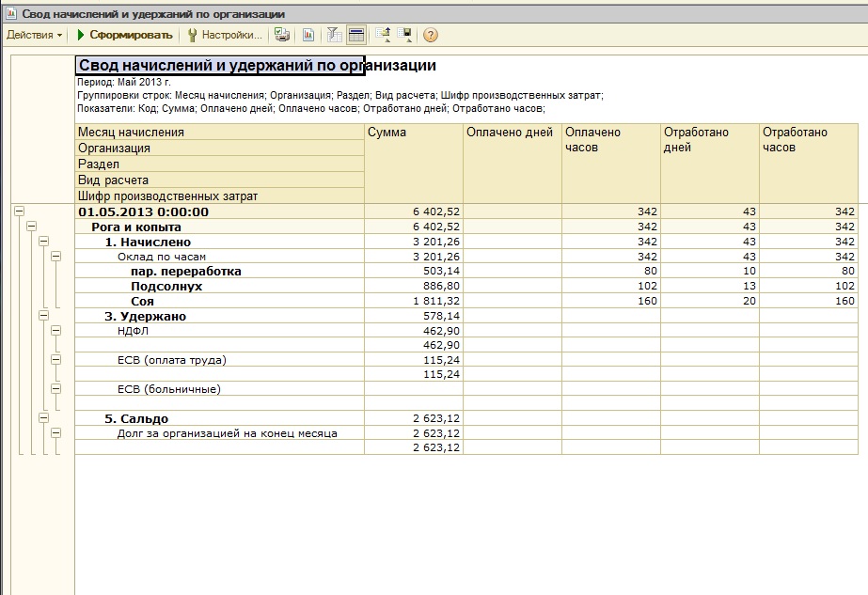
Task: Click the Отработано дней column header
Action: pos(710,164)
